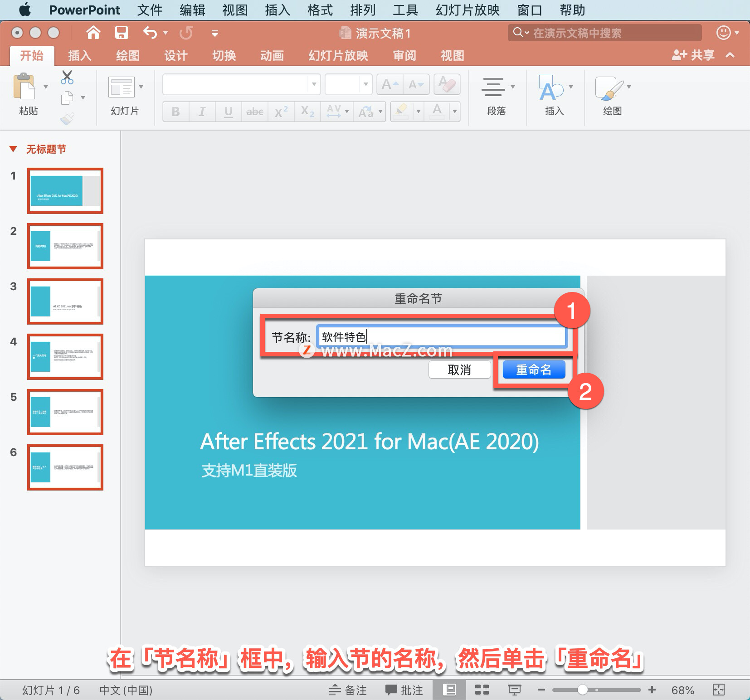Zoom in with the plus icon
Screen dimensions: 750x700
click(x=652, y=690)
